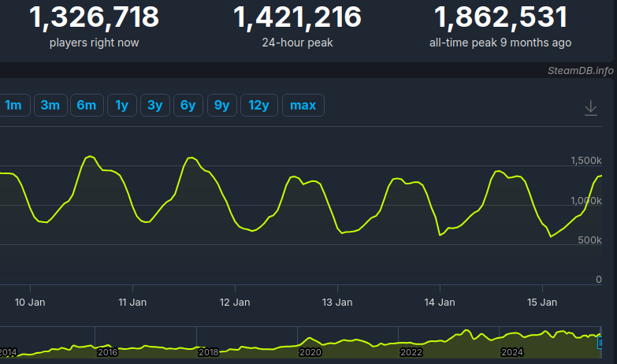Select the 3m time range button
The width and height of the screenshot is (617, 364).
tap(50, 105)
